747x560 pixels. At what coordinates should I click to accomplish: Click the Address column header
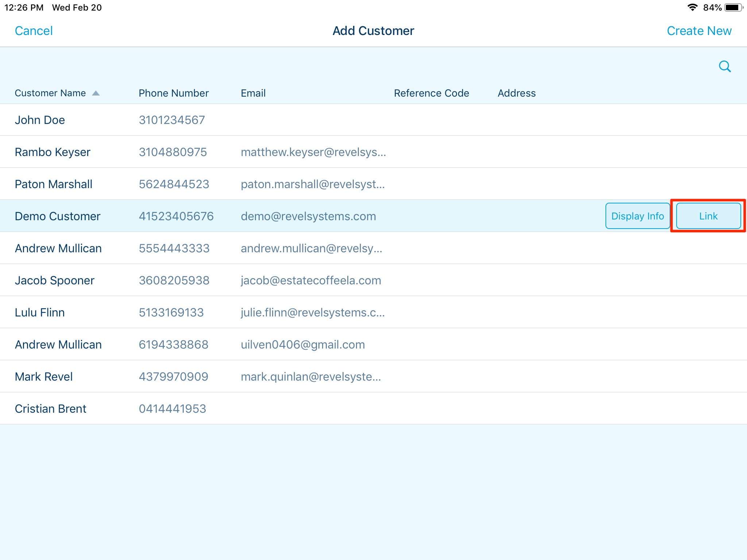[516, 93]
